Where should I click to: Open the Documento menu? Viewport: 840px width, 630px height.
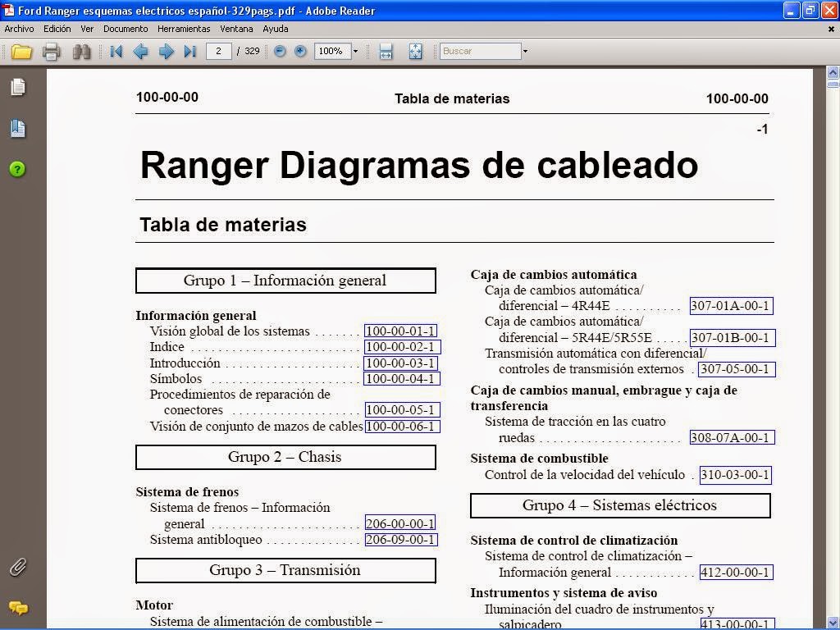pyautogui.click(x=126, y=29)
